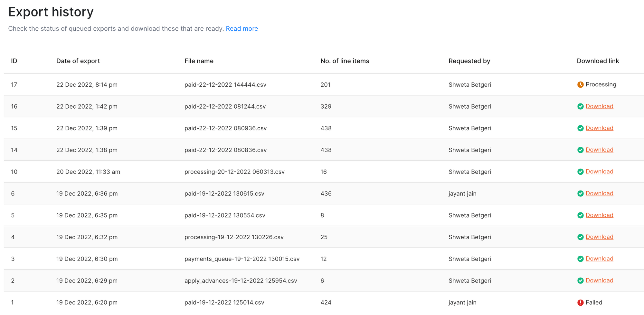Click green check icon for export 2
Image resolution: width=644 pixels, height=315 pixels.
(x=580, y=281)
